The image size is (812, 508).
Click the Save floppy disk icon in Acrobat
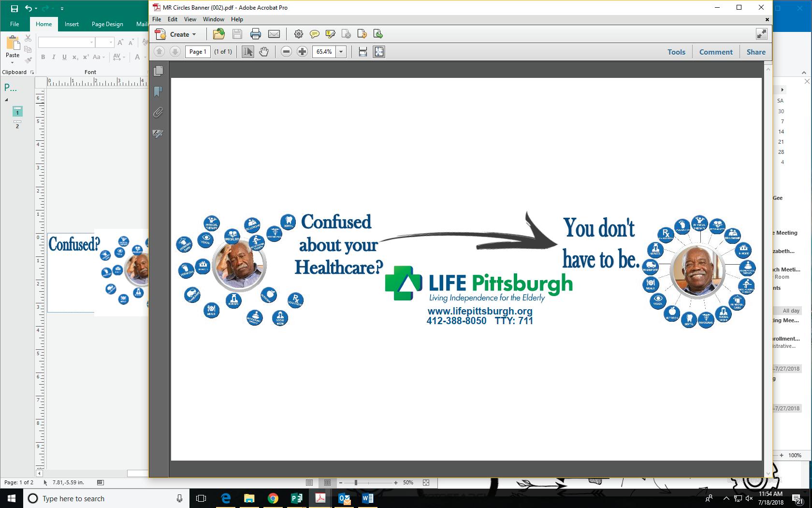(237, 34)
